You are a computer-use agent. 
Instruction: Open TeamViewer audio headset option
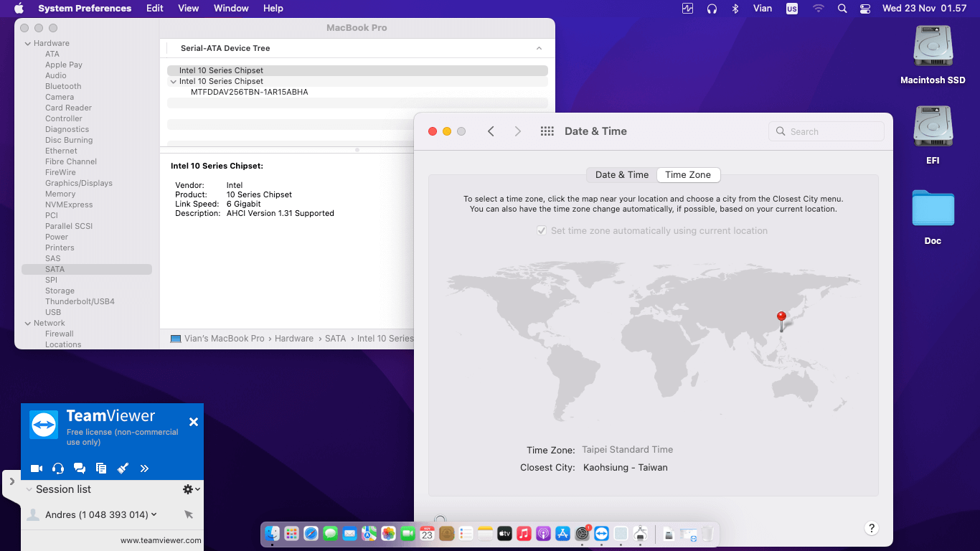tap(58, 468)
